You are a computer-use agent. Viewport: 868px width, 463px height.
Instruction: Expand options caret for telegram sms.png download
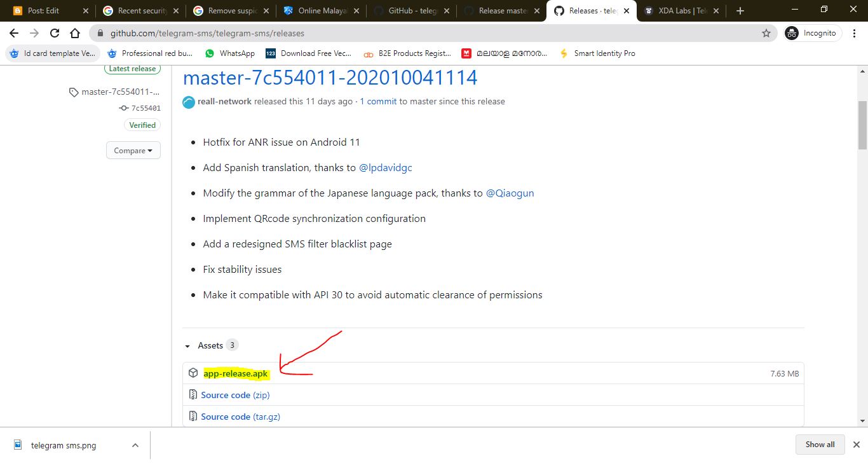[x=135, y=445]
